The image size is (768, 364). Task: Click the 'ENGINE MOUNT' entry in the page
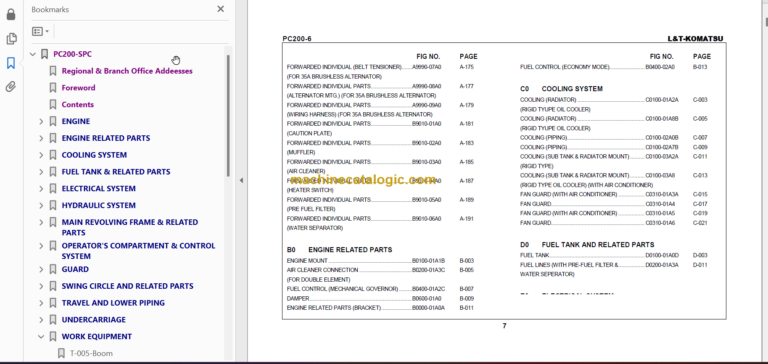tap(307, 261)
